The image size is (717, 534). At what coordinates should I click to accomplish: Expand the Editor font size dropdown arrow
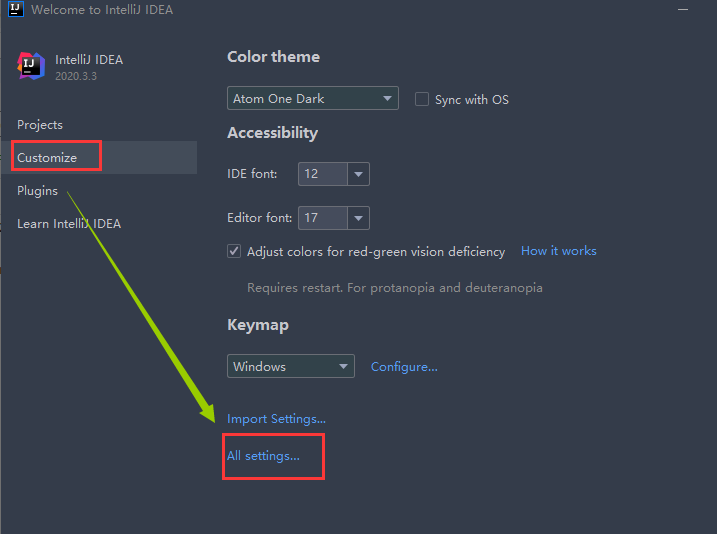tap(358, 217)
